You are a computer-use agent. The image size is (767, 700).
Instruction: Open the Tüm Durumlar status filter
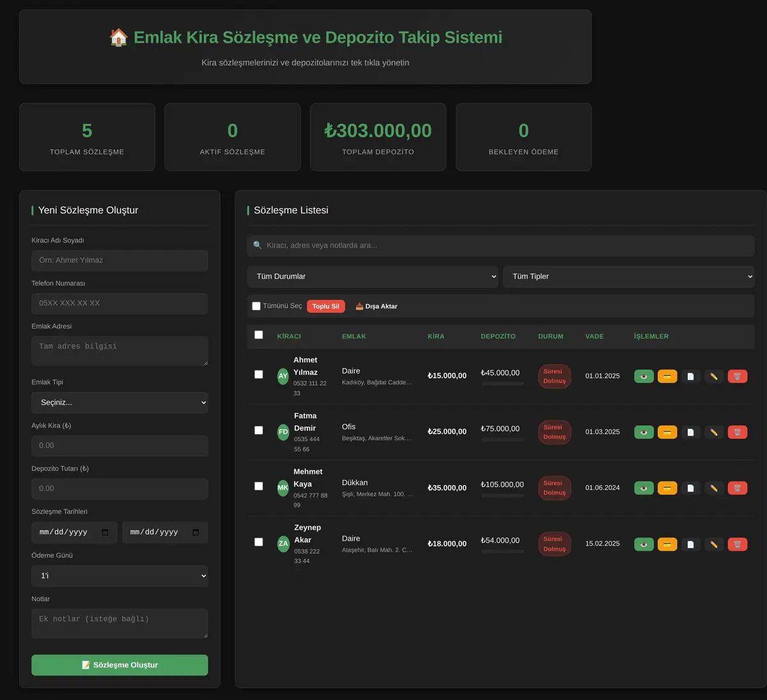click(373, 276)
